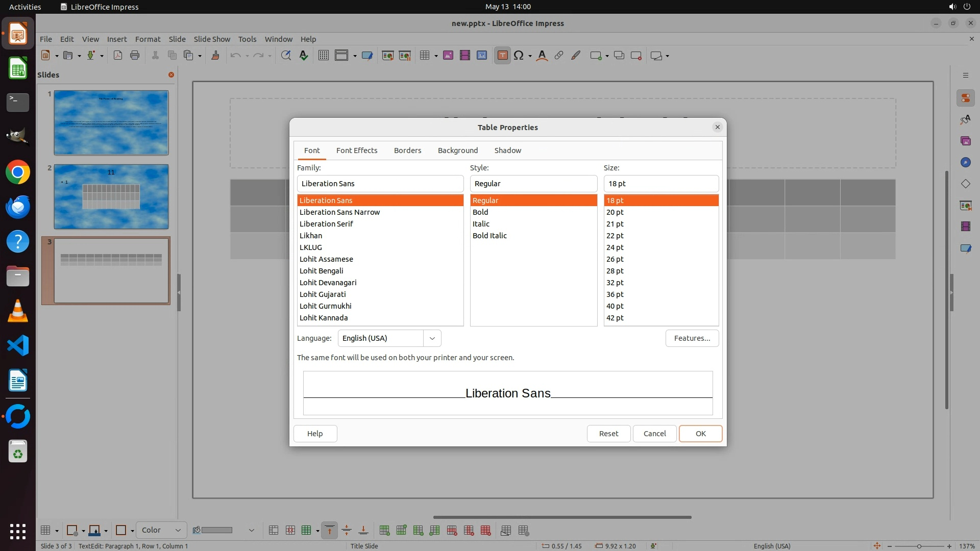Viewport: 980px width, 551px height.
Task: Open sidebar Properties deck icon
Action: pyautogui.click(x=965, y=98)
